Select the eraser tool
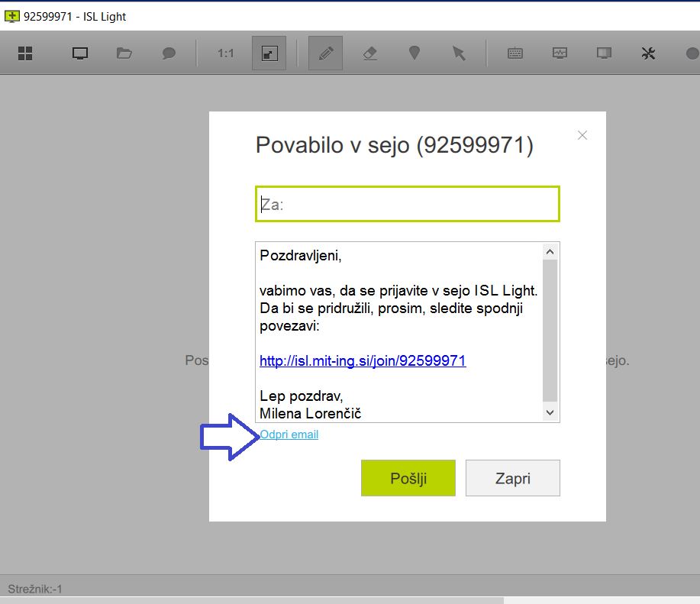The width and height of the screenshot is (700, 604). tap(370, 53)
